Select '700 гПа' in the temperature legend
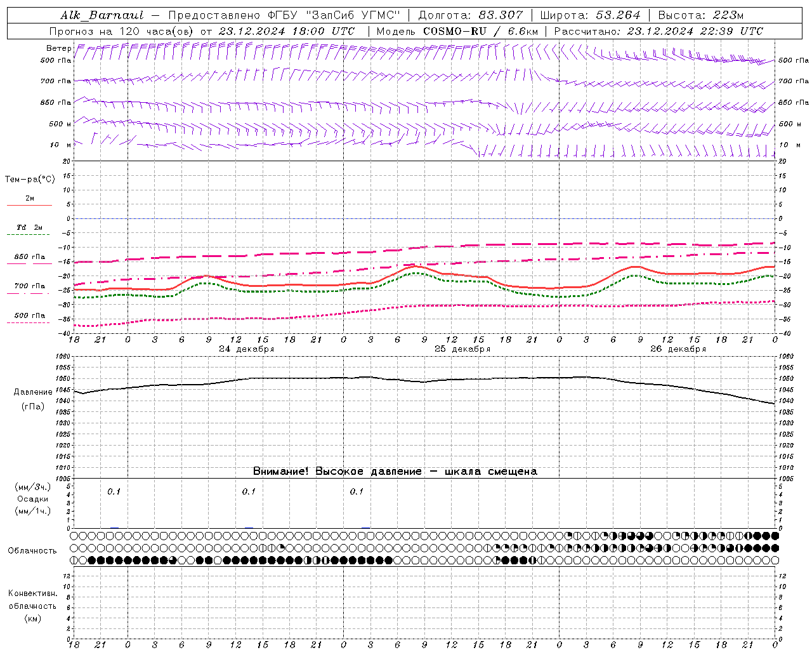Screen dimensions: 812x650 pyautogui.click(x=29, y=286)
